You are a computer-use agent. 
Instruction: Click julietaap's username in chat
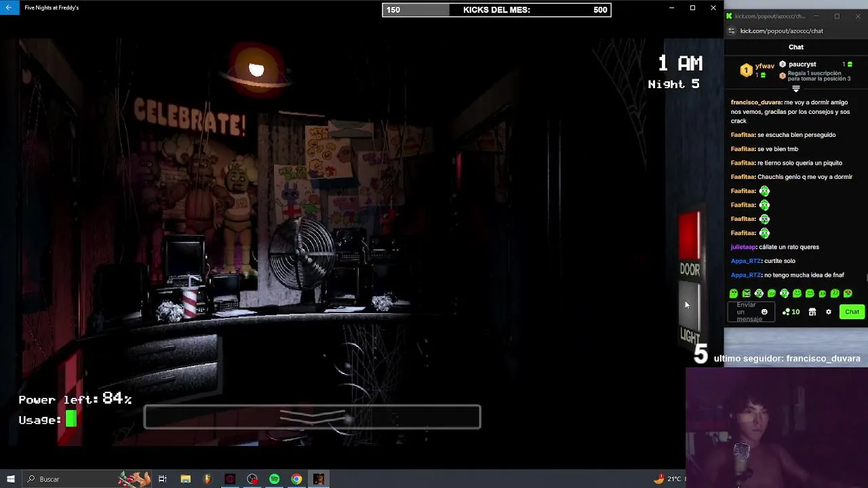pos(743,247)
